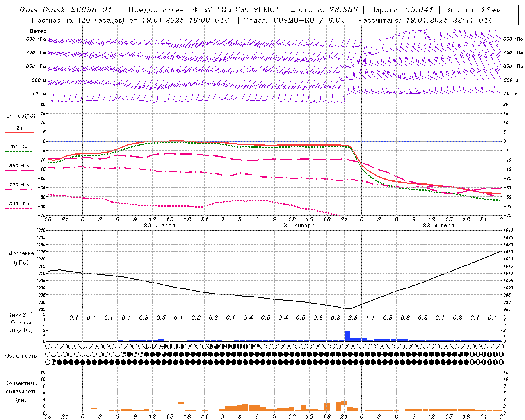The height and width of the screenshot is (420, 525).
Task: Click the Облачность cloud cover label
Action: 21,356
